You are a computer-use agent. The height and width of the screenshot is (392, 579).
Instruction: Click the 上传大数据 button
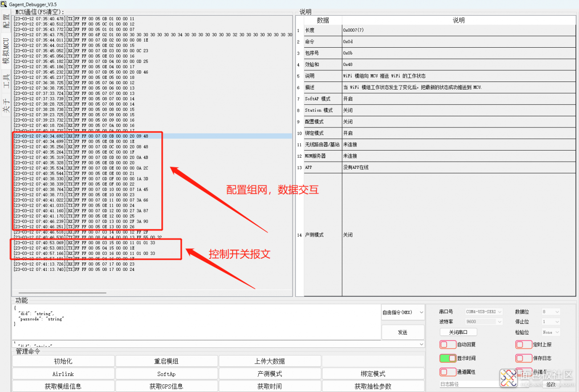pos(270,361)
